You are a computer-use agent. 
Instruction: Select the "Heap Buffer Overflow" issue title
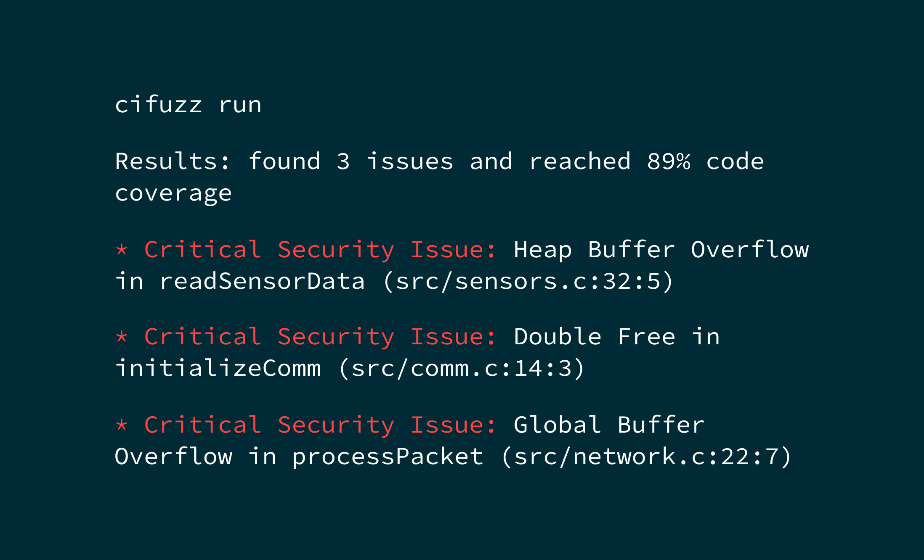coord(661,250)
